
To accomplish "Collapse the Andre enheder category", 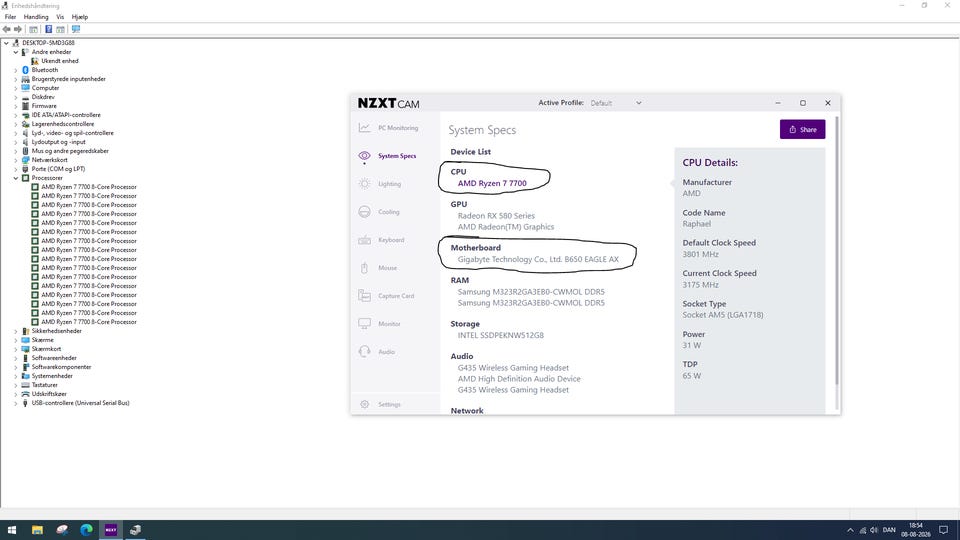I will tap(16, 53).
